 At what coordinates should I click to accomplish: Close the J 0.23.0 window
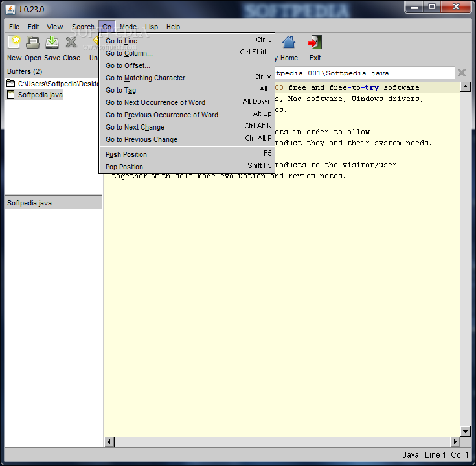(x=456, y=6)
